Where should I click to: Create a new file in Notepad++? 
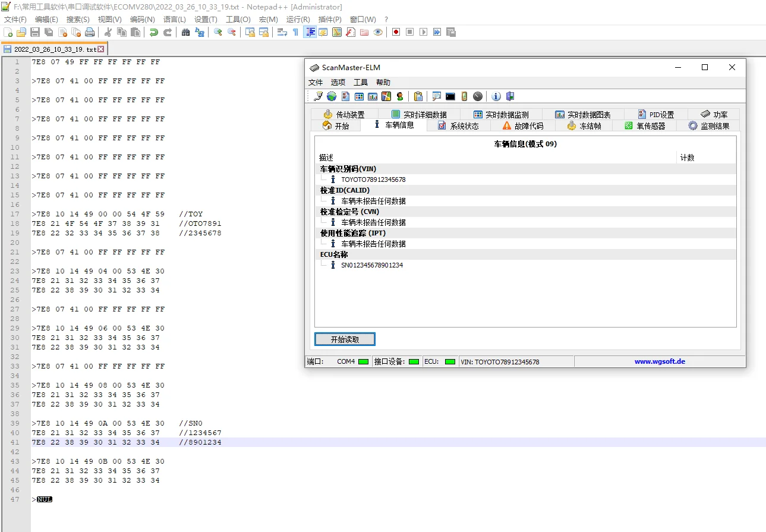point(8,32)
